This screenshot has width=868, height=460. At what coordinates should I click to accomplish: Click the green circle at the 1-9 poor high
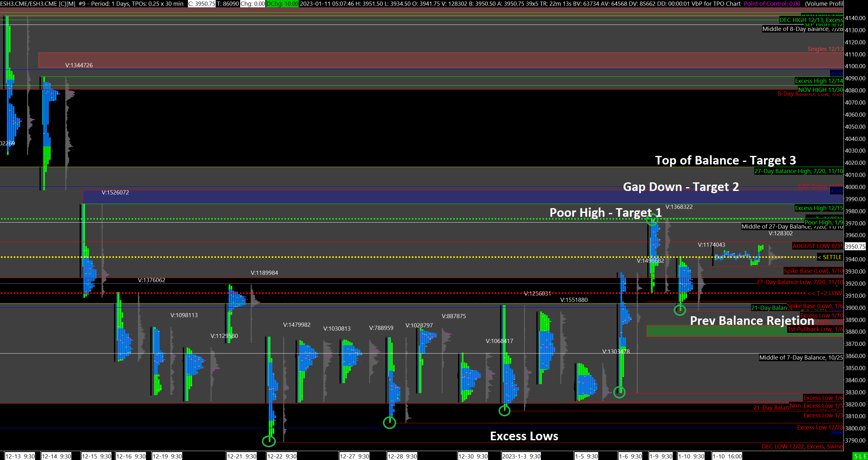tap(652, 220)
